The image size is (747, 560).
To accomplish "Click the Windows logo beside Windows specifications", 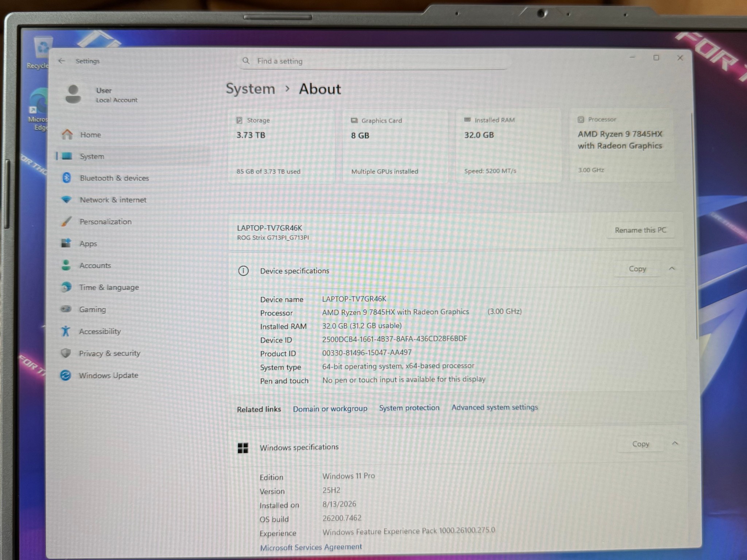I will click(x=243, y=448).
